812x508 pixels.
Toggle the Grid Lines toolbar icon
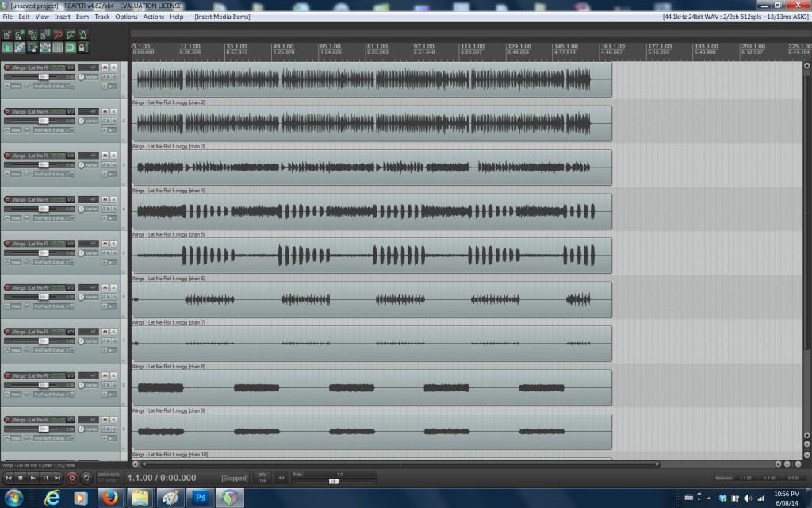[x=57, y=48]
